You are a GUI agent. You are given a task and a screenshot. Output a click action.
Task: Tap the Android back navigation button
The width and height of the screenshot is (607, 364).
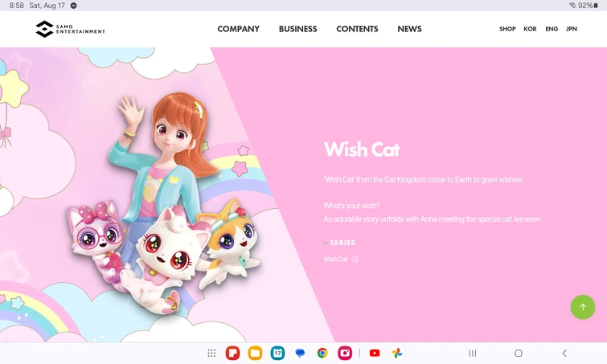point(564,353)
